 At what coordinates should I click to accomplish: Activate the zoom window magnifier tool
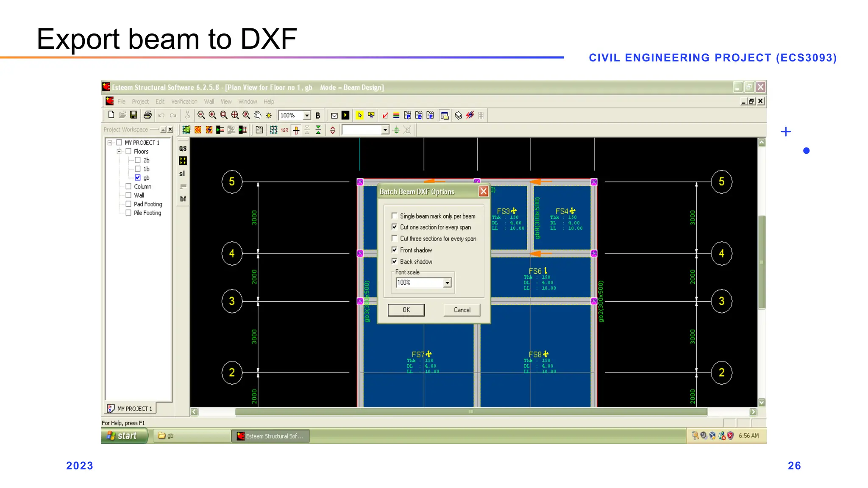(x=224, y=115)
